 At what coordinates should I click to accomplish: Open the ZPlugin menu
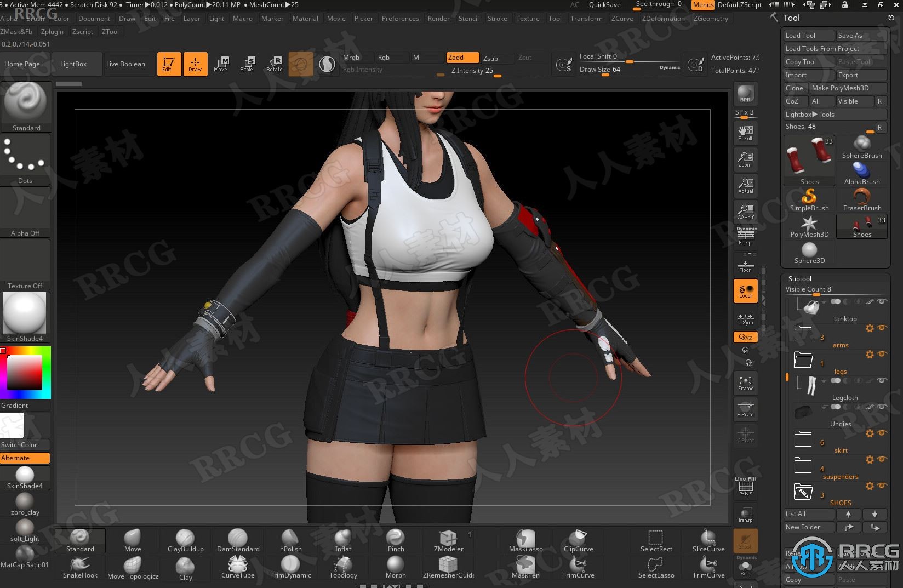52,31
